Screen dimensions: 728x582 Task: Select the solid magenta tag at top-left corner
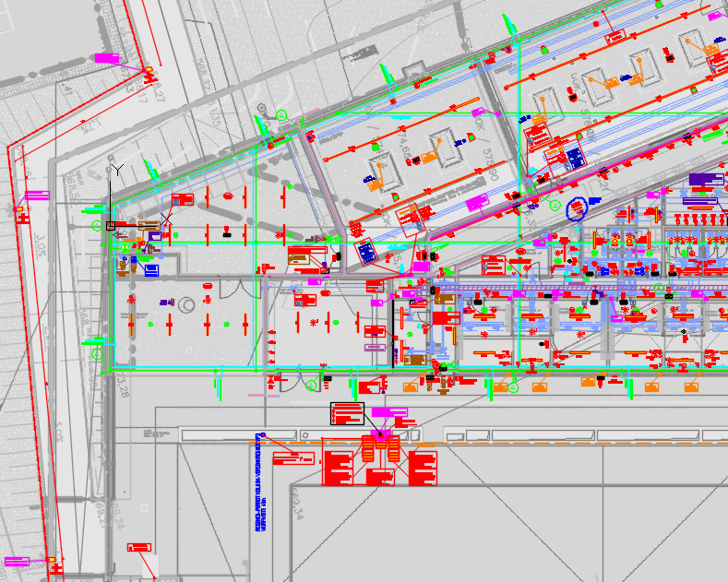click(x=107, y=58)
